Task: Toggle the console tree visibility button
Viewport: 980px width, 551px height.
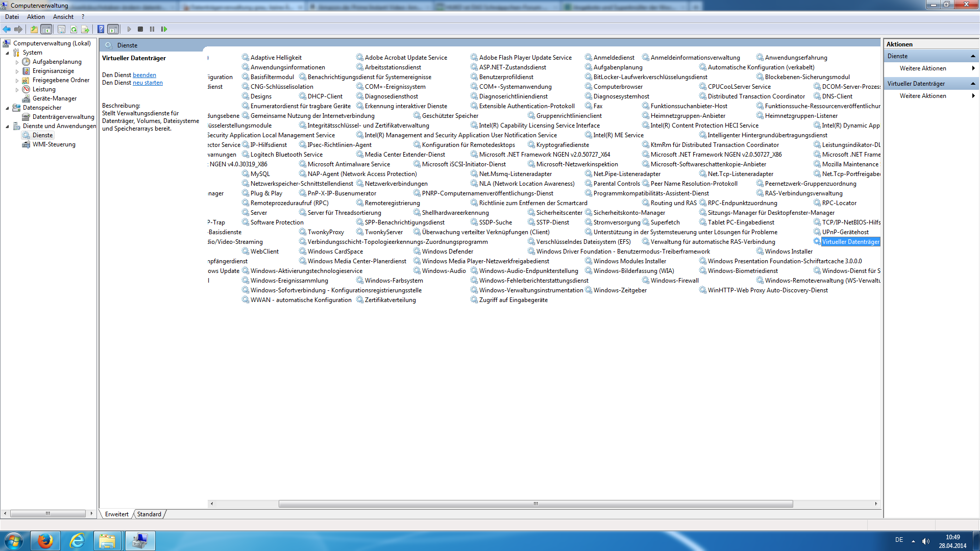Action: (46, 29)
